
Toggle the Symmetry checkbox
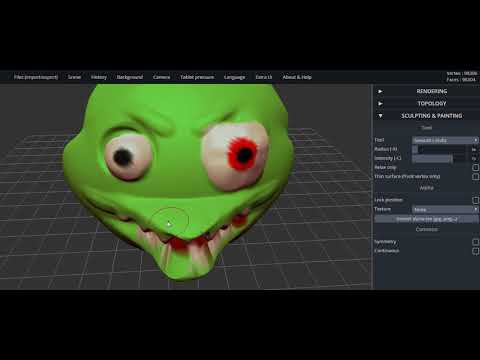click(476, 242)
